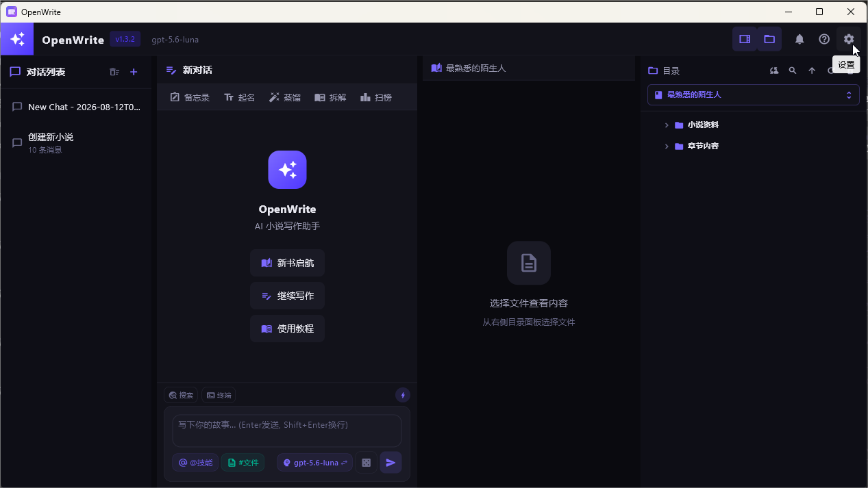Click the search magnifier in 目录 panel
868x488 pixels.
[793, 70]
